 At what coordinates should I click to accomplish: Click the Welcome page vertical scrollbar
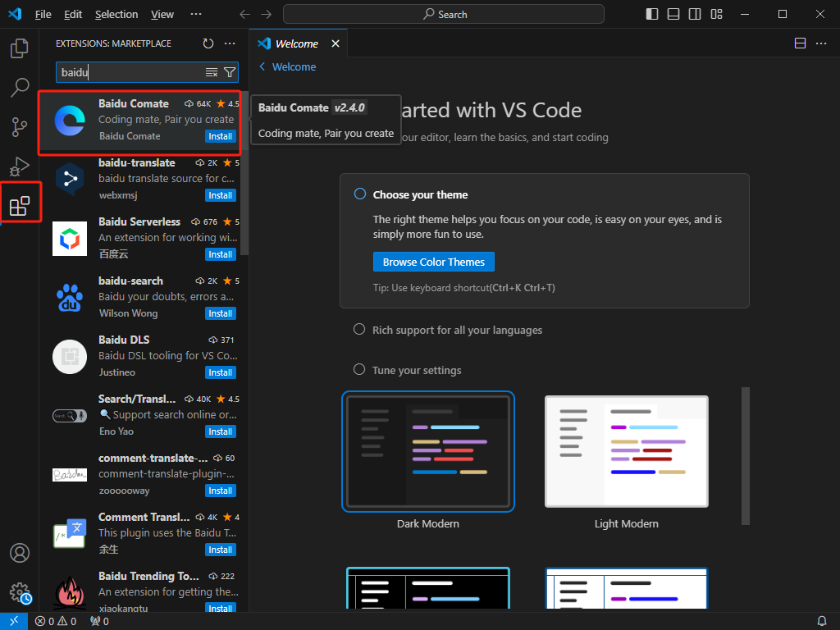745,456
